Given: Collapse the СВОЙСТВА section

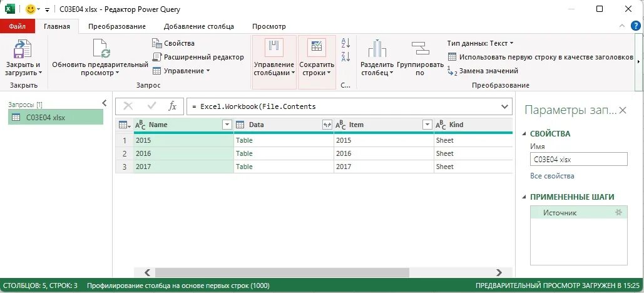Looking at the screenshot, I should tap(524, 134).
